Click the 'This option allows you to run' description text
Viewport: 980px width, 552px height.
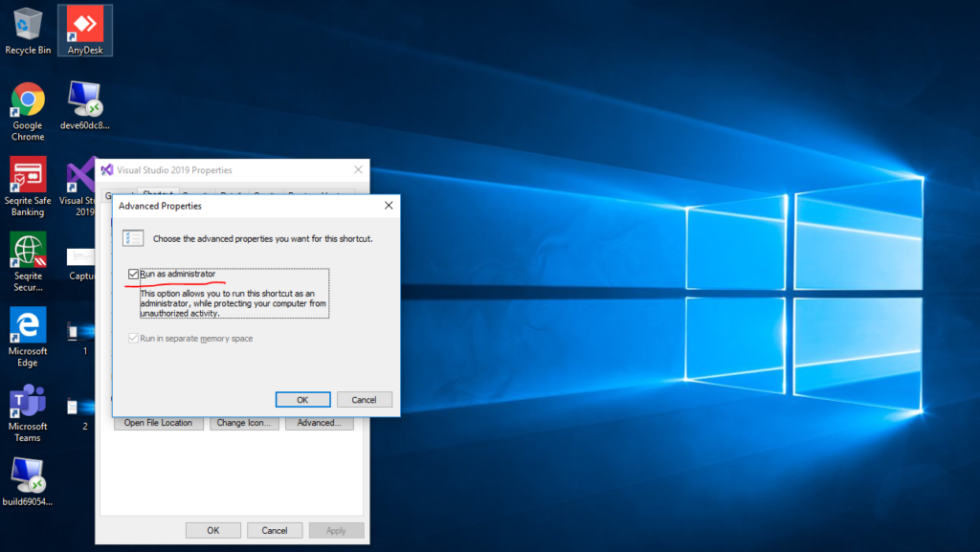click(x=234, y=303)
